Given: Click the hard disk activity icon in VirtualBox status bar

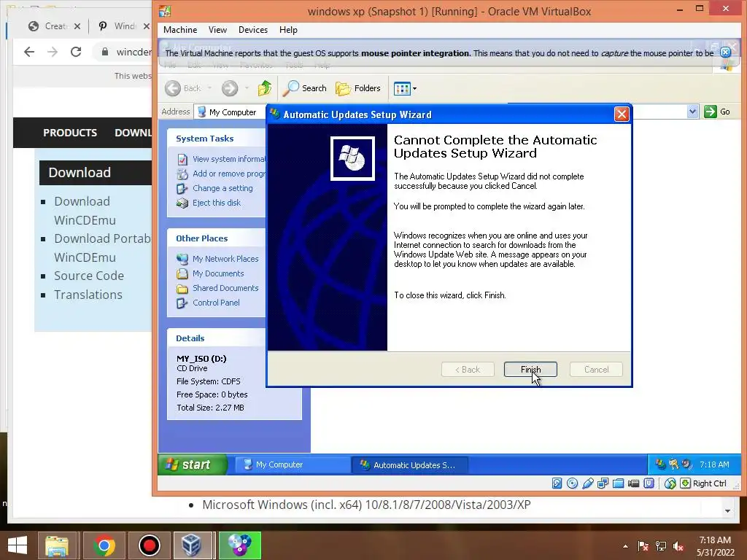Looking at the screenshot, I should [x=557, y=483].
